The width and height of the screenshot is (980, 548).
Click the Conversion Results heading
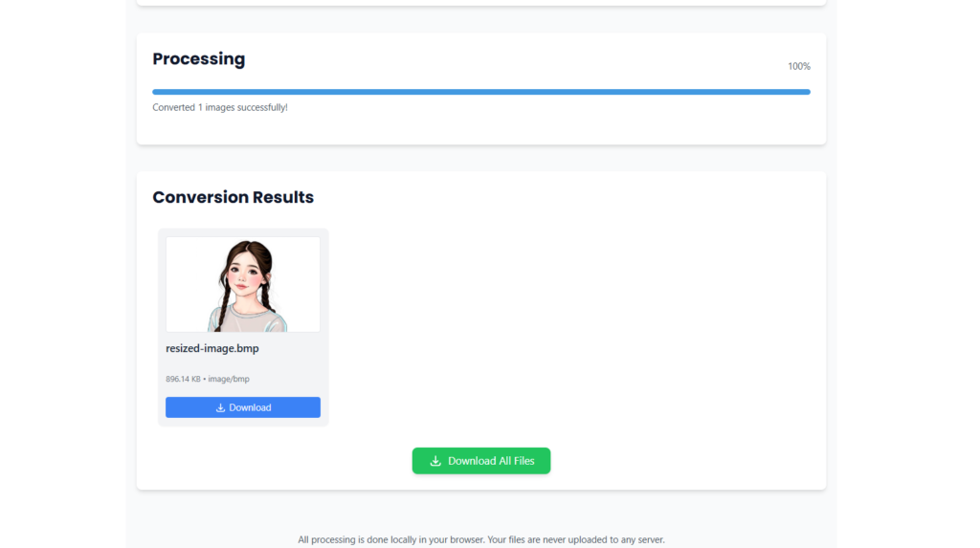(x=234, y=197)
